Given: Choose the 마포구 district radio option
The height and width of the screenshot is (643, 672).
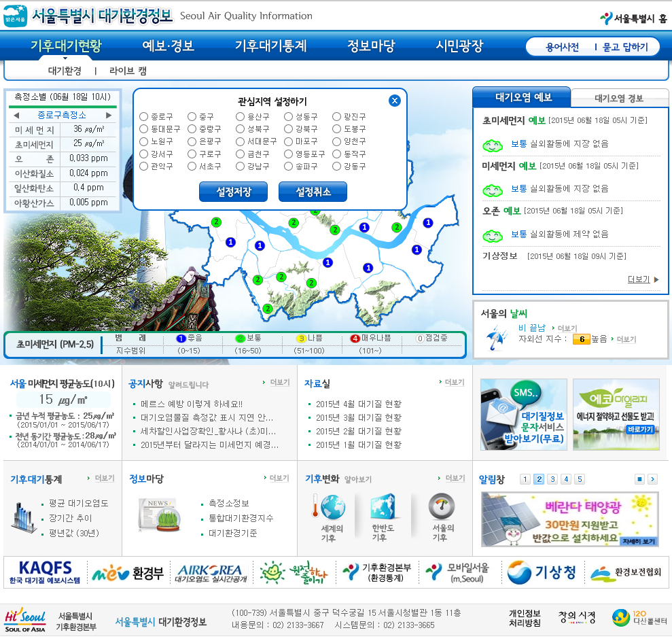Looking at the screenshot, I should [288, 141].
